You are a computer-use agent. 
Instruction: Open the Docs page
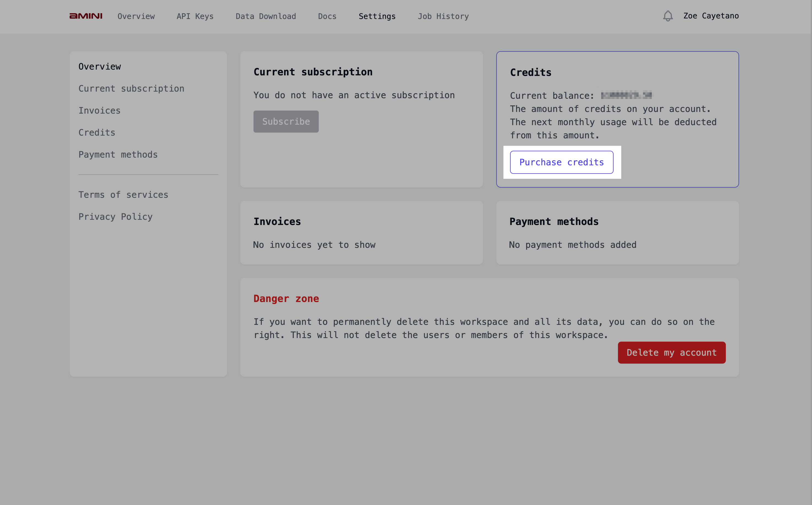(327, 17)
